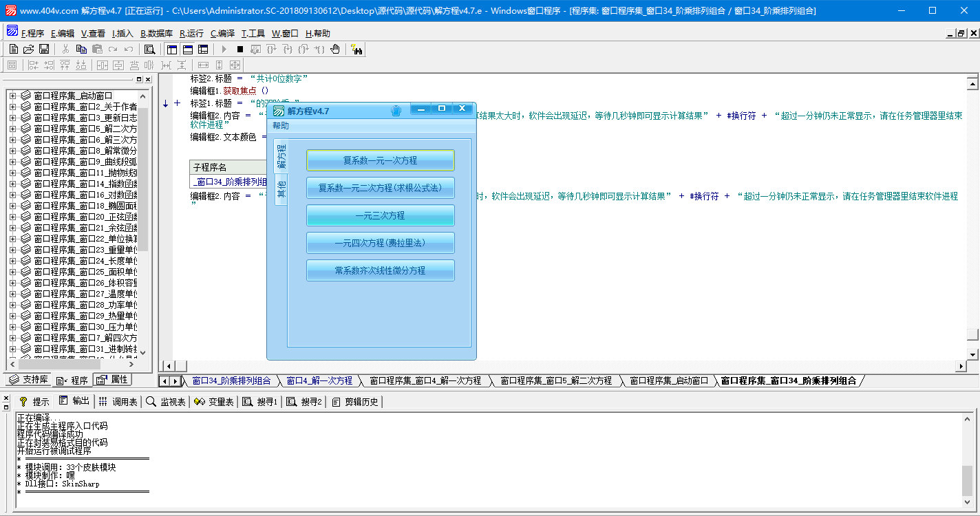The image size is (980, 516).
Task: Click the 复系数一元一次方程 button
Action: click(x=380, y=160)
